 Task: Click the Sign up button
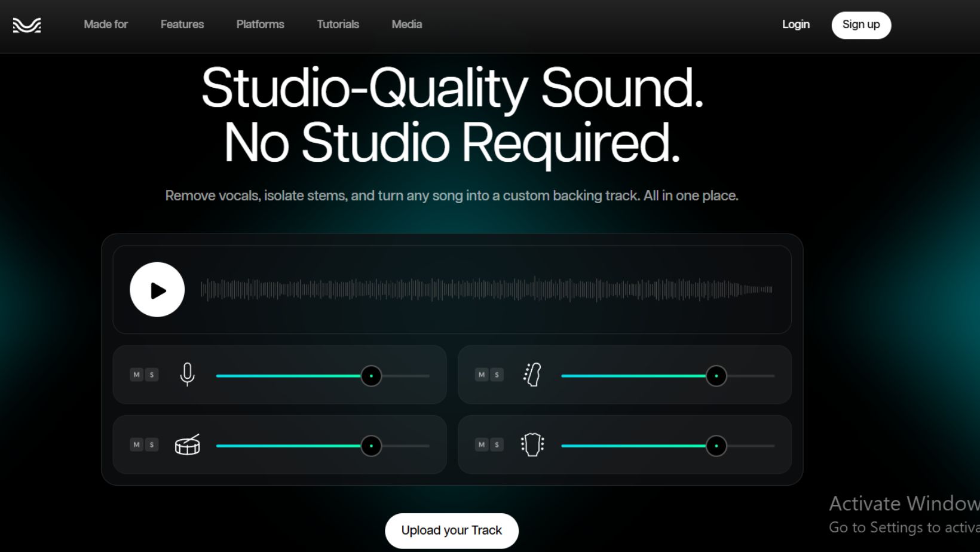pyautogui.click(x=860, y=24)
